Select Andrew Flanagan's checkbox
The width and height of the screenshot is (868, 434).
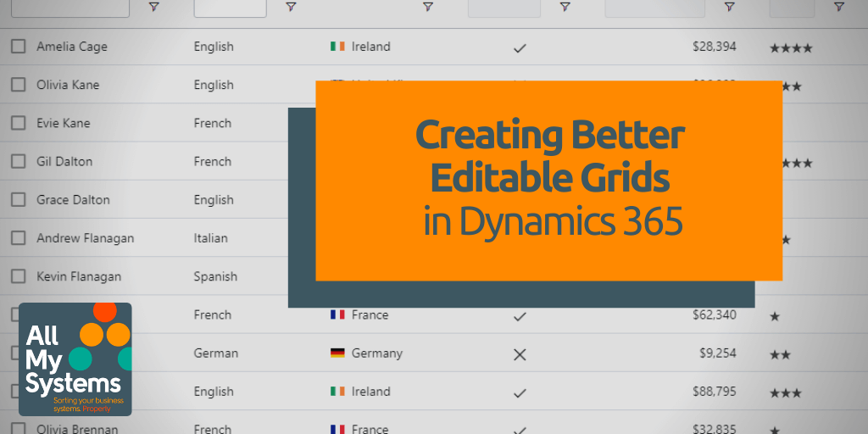coord(19,238)
